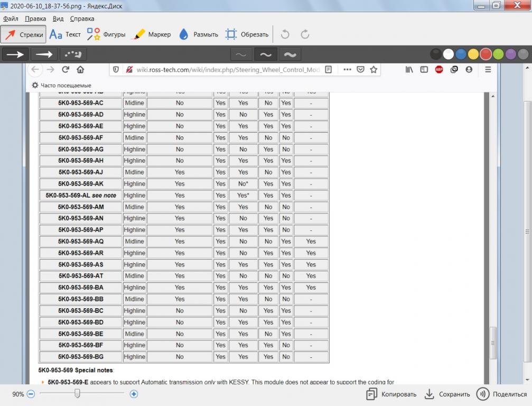Click the browser home icon
Image resolution: width=532 pixels, height=406 pixels.
coord(80,70)
